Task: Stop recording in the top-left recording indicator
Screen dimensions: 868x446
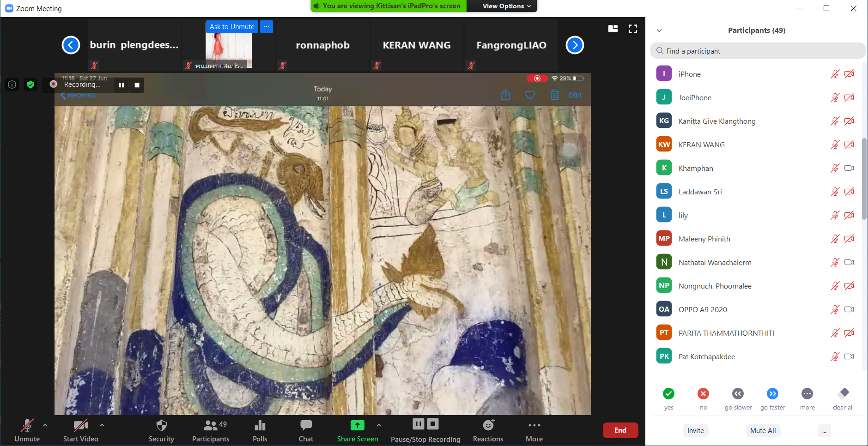Action: (x=137, y=85)
